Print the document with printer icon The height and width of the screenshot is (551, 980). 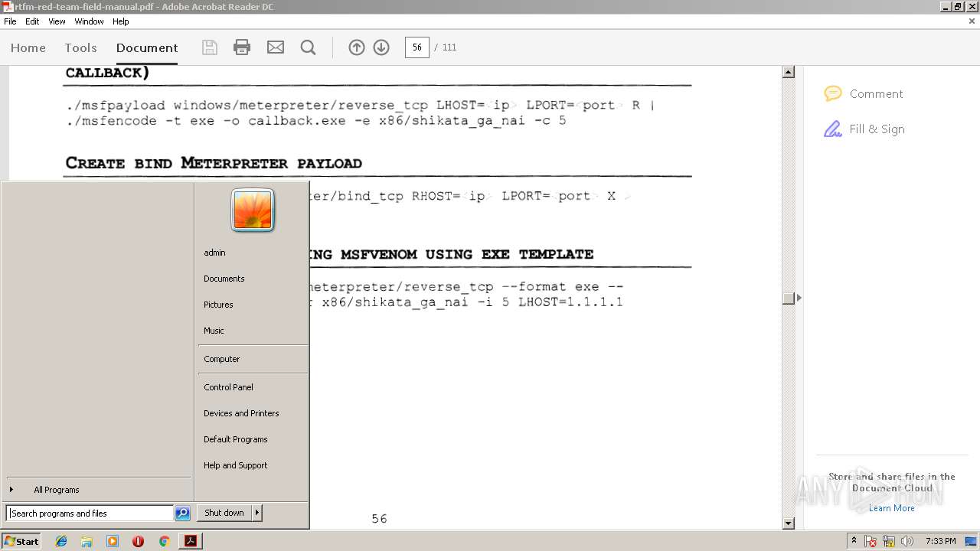tap(242, 47)
